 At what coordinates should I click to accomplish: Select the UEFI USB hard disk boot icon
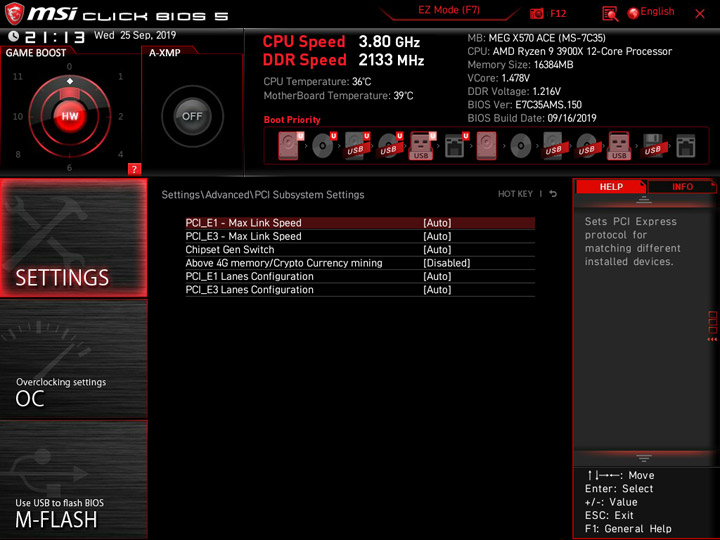(x=357, y=146)
